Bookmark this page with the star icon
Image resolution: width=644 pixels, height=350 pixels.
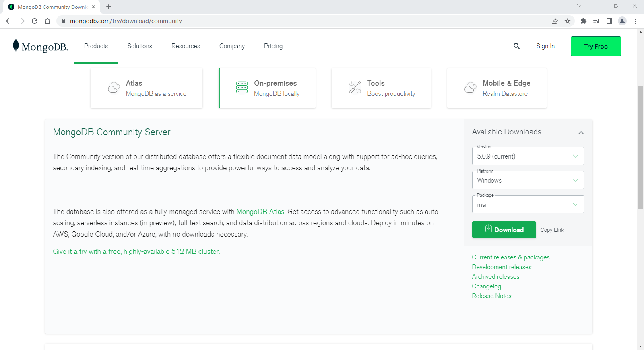pyautogui.click(x=568, y=21)
